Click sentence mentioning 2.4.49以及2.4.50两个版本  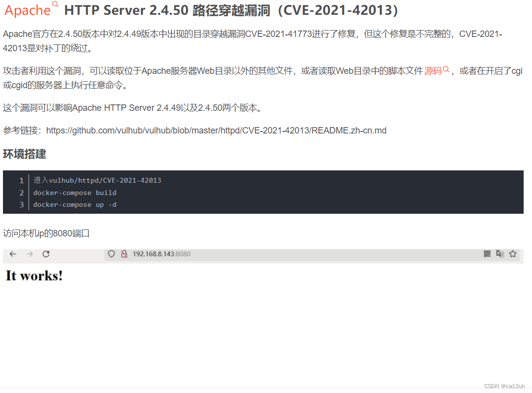point(132,108)
